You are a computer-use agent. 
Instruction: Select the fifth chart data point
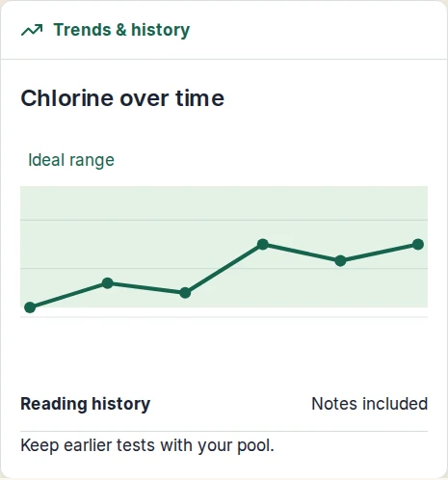(340, 260)
